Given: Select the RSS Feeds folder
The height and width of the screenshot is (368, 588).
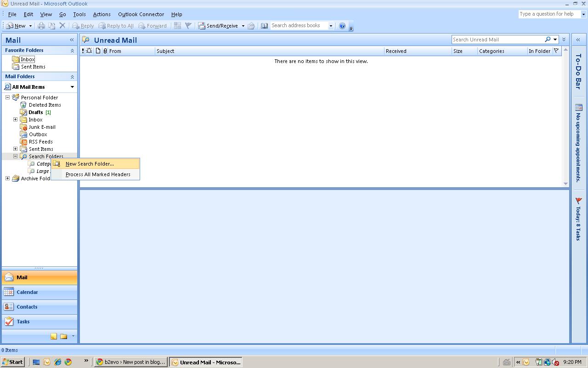Looking at the screenshot, I should [40, 142].
